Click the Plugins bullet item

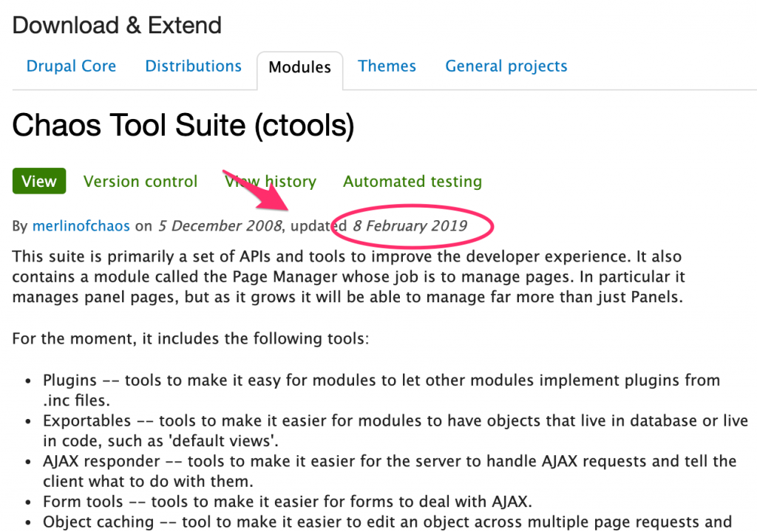pos(381,390)
